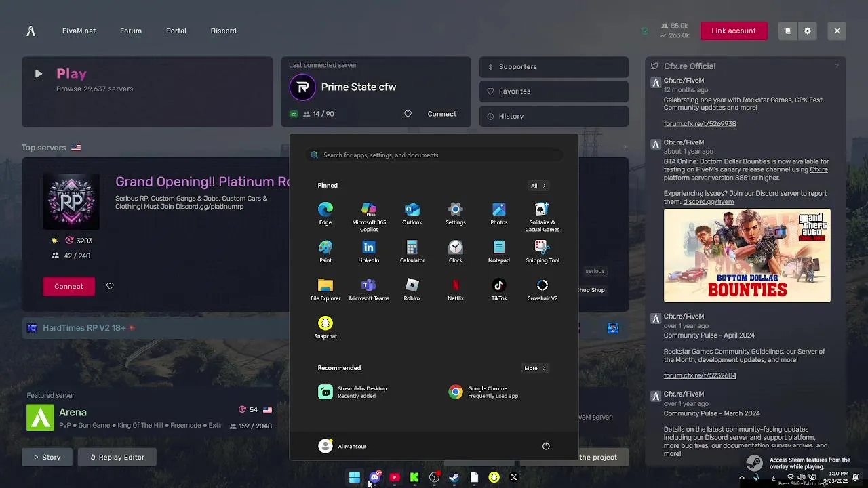The width and height of the screenshot is (868, 488).
Task: Open Notepad from Start menu
Action: click(x=499, y=251)
